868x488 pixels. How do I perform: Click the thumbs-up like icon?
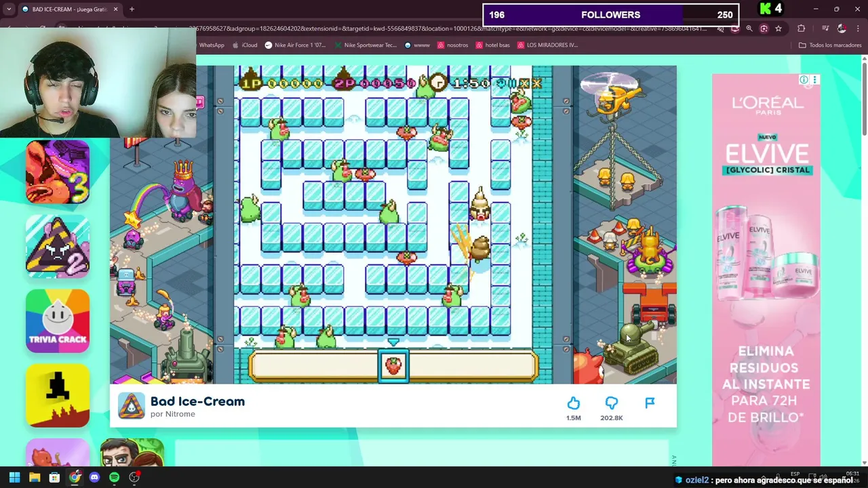574,403
